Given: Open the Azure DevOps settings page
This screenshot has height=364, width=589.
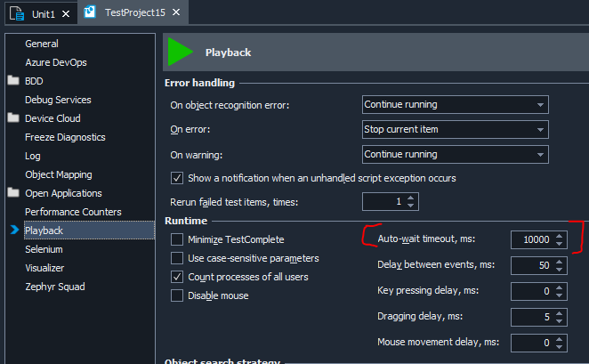Looking at the screenshot, I should coord(55,62).
